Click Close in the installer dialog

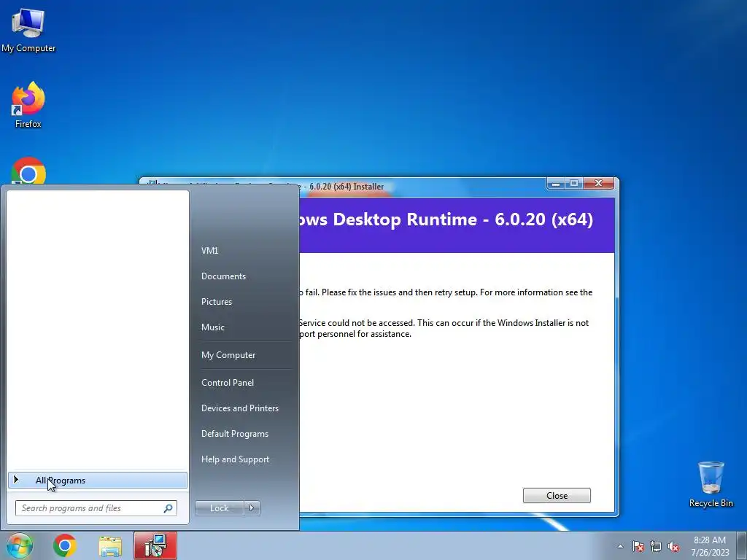[557, 495]
